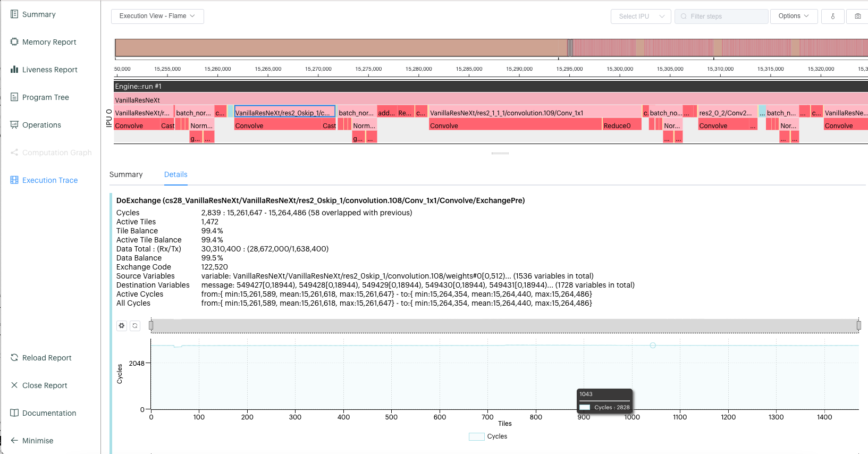868x454 pixels.
Task: Toggle the Cycles legend series
Action: tap(488, 436)
